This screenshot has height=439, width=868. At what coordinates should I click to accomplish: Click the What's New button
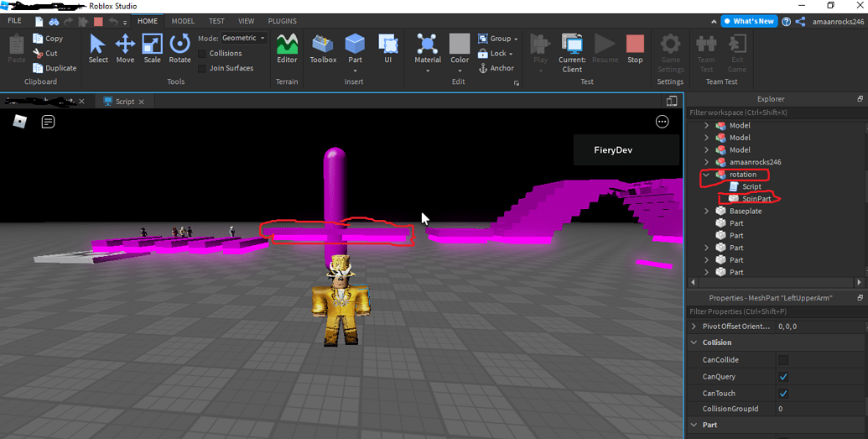click(748, 21)
